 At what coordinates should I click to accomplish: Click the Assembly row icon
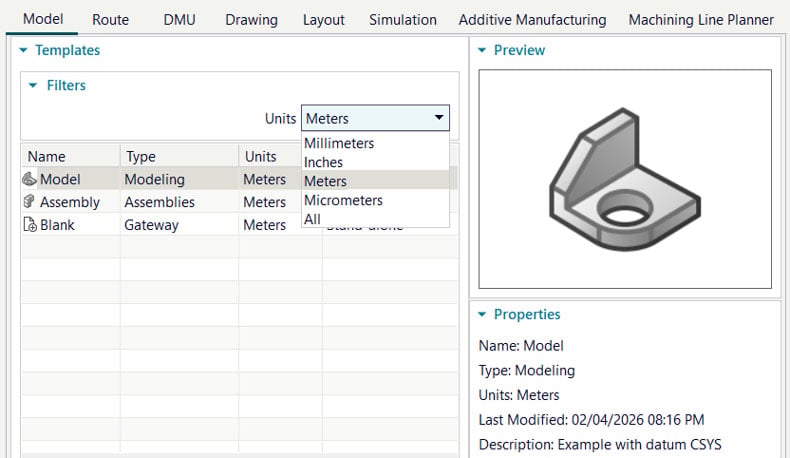[29, 202]
